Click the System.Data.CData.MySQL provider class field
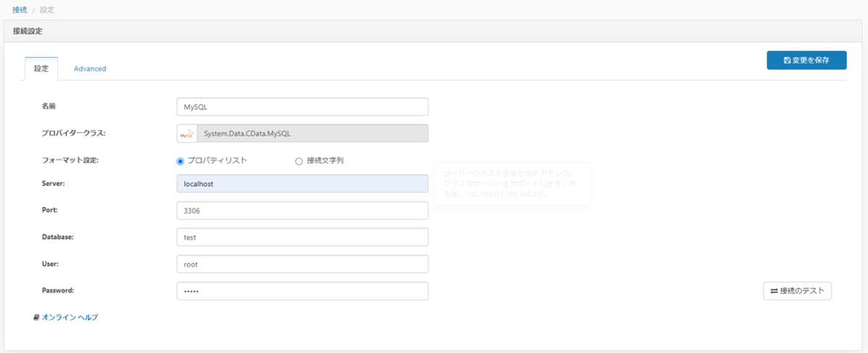 (x=311, y=134)
